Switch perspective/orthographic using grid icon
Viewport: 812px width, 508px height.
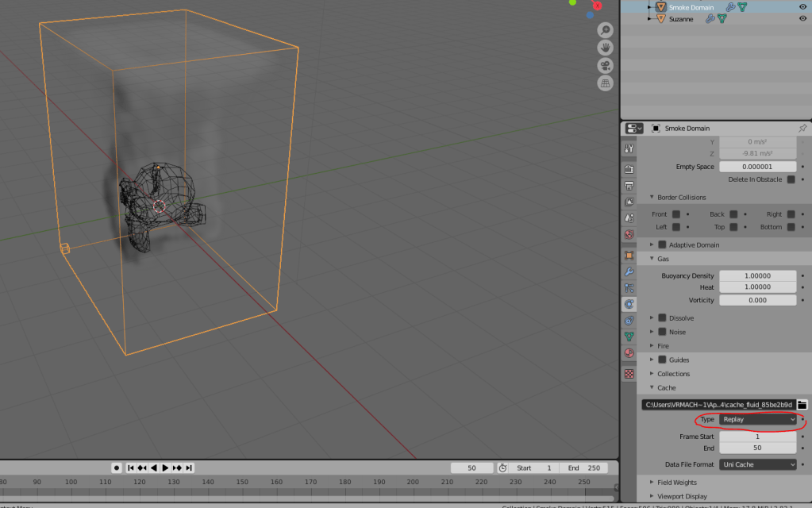point(606,83)
